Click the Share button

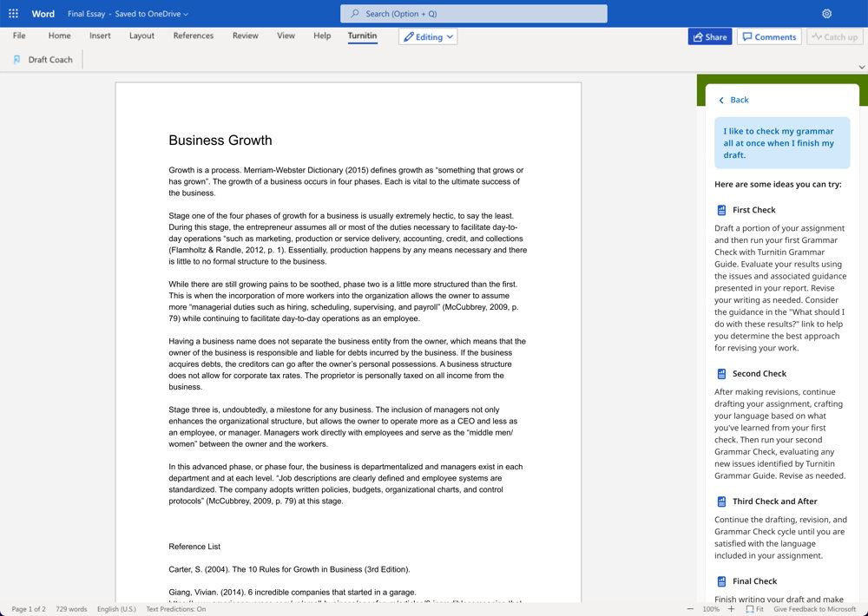pos(710,36)
